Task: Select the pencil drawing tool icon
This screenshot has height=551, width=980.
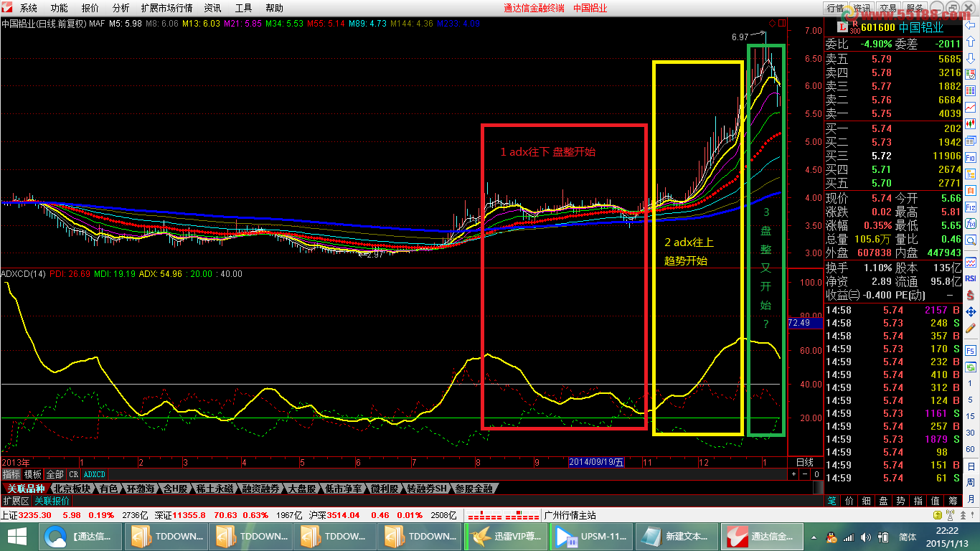Action: tap(970, 327)
